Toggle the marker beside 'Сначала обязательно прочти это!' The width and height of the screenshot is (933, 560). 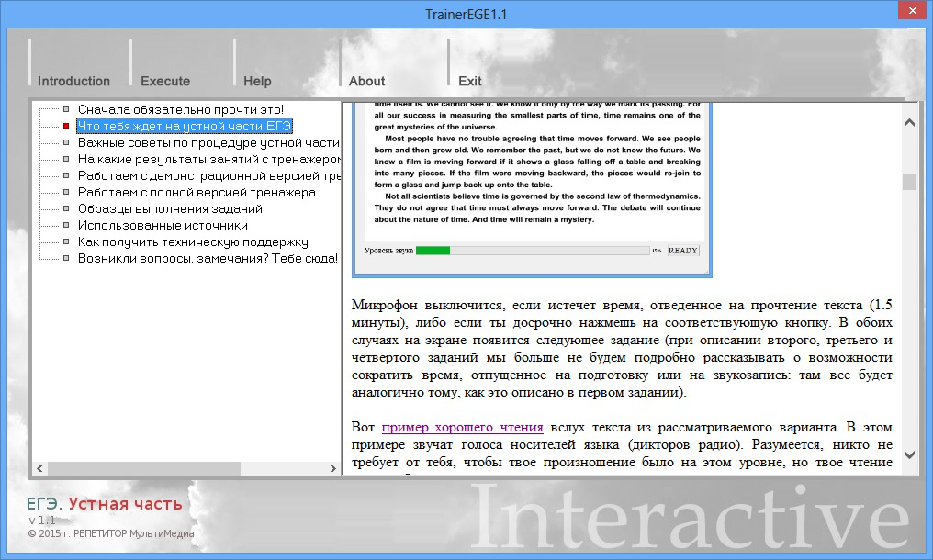[x=66, y=109]
